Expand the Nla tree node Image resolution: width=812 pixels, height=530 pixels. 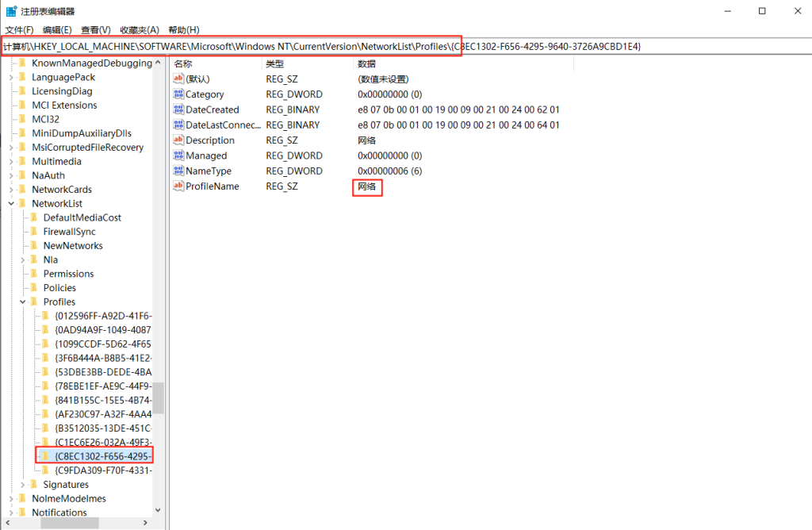point(23,259)
